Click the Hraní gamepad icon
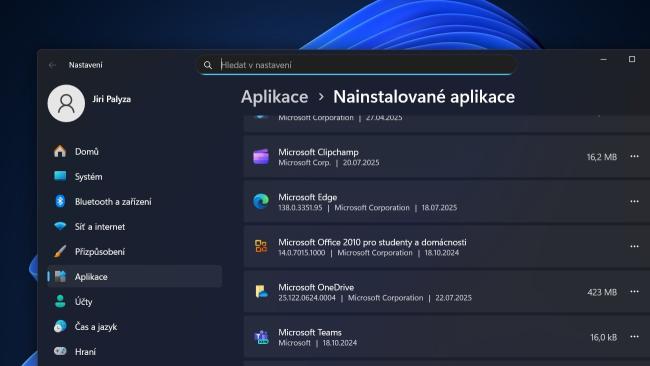 tap(60, 351)
